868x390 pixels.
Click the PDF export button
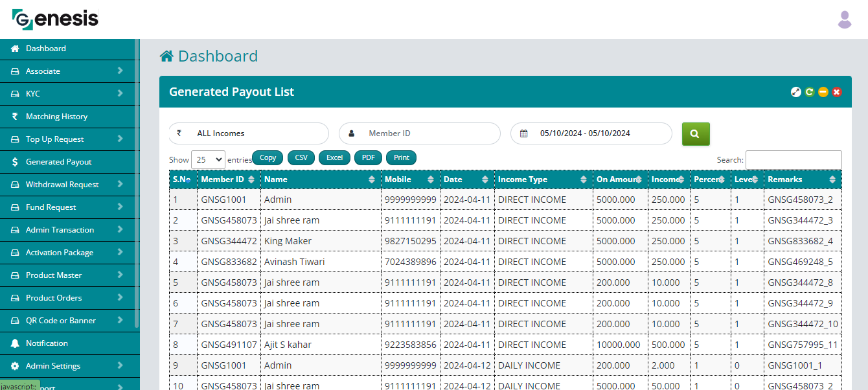pos(368,157)
